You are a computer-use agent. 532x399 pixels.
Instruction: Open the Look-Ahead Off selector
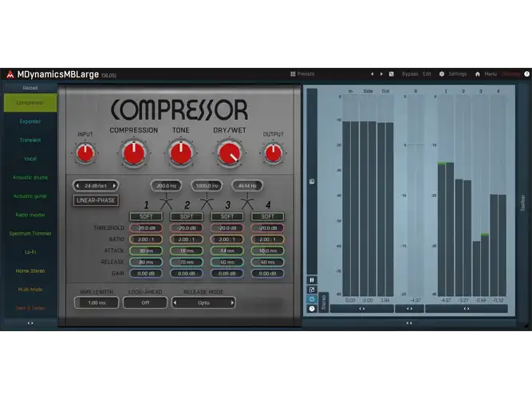[x=145, y=302]
